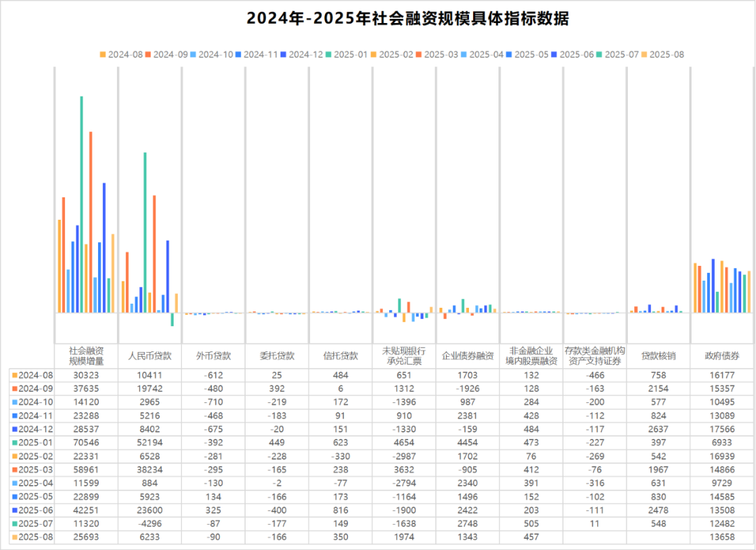Screen dimensions: 756x550
Task: Click the 2025-08 legend marker
Action: (x=645, y=53)
